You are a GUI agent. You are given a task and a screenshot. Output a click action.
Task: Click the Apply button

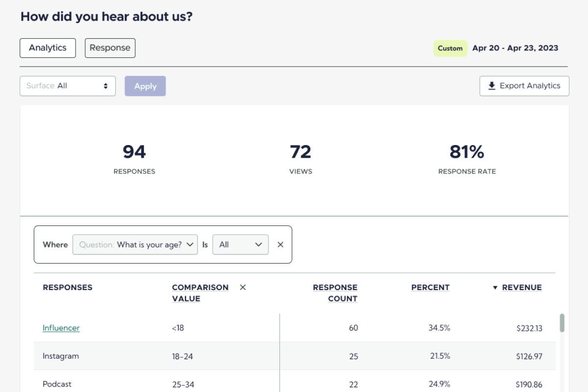[x=145, y=86]
